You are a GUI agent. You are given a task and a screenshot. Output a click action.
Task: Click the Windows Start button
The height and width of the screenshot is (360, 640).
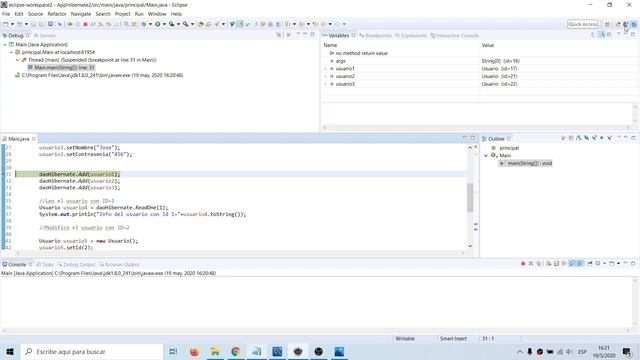tap(10, 351)
